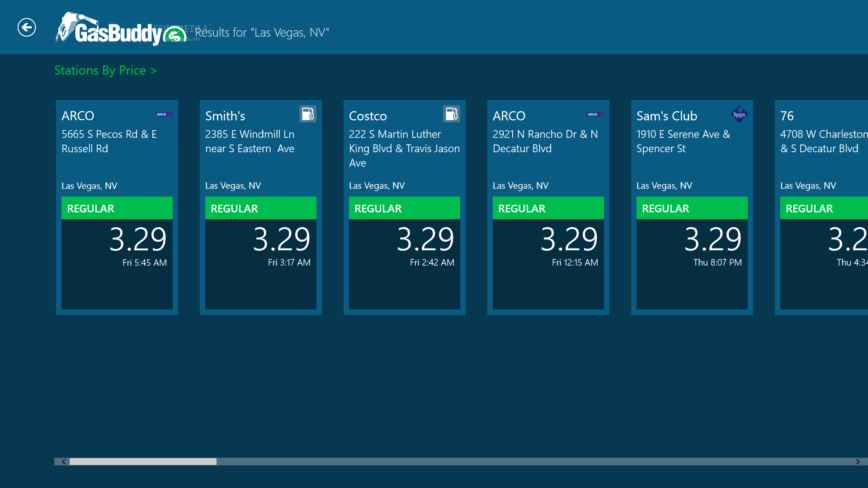
Task: Click REGULAR label on Pecos Rd ARCO card
Action: [x=90, y=208]
